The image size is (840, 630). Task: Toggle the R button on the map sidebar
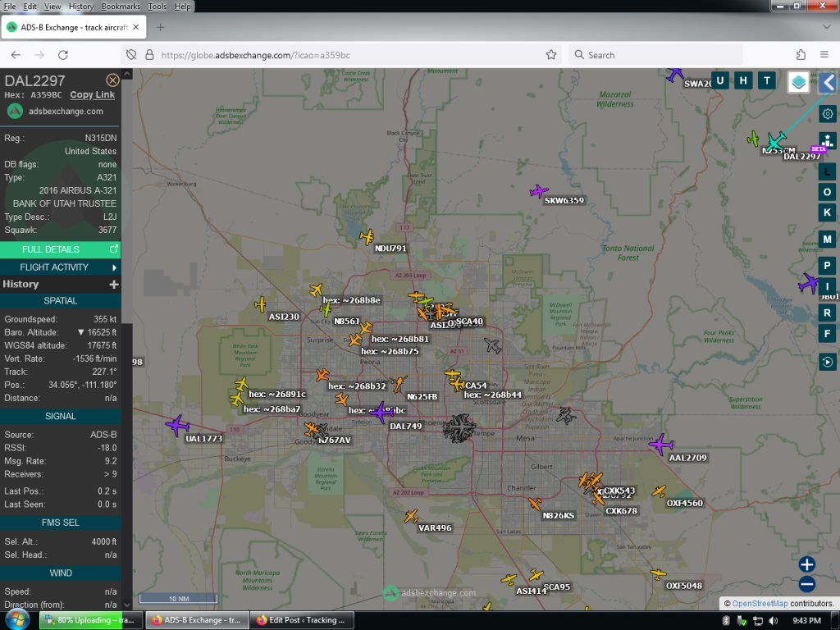point(827,313)
